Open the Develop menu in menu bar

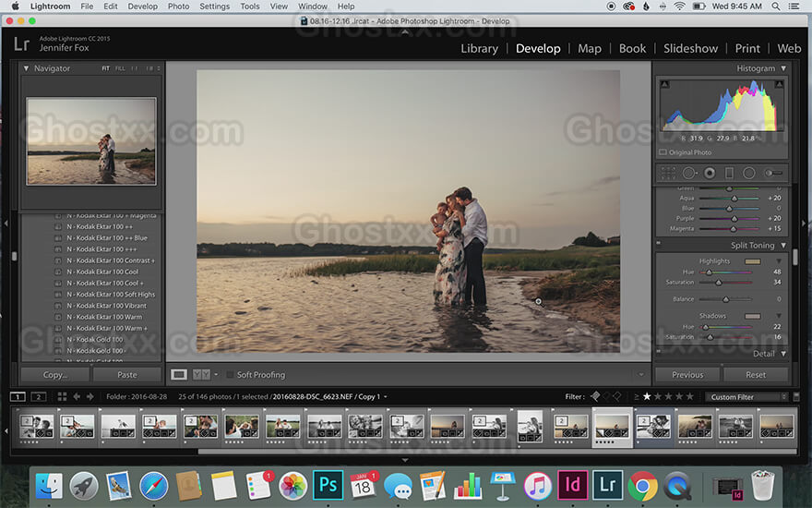point(142,6)
